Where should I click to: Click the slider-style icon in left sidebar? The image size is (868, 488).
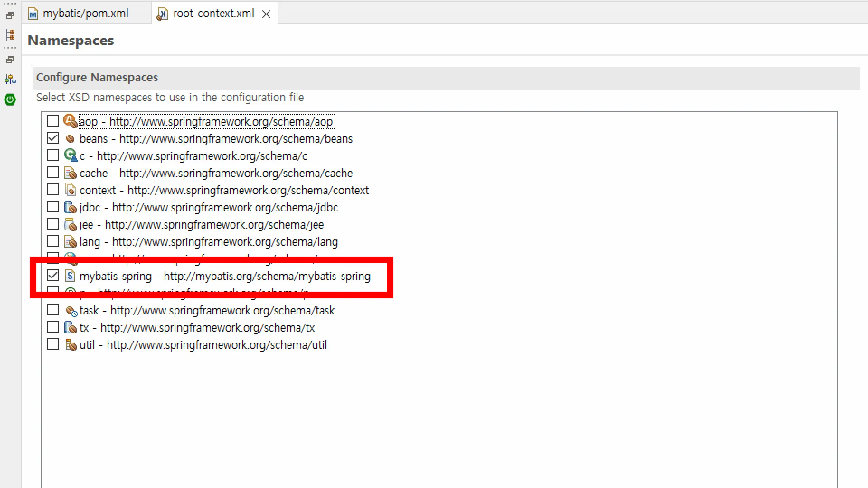tap(10, 80)
